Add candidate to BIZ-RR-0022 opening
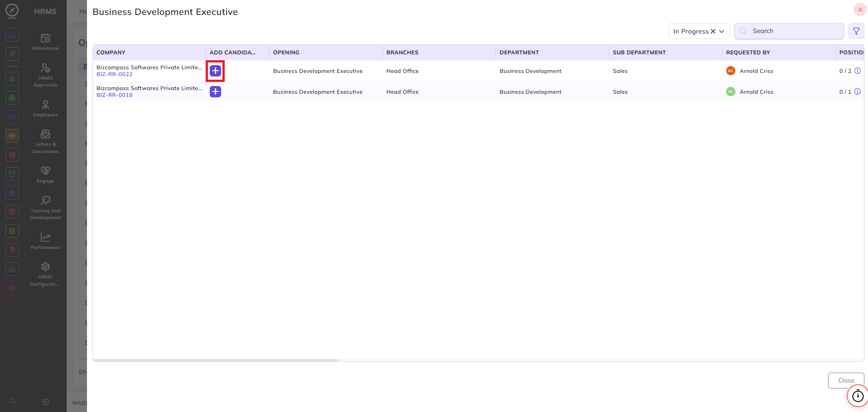The height and width of the screenshot is (412, 868). [215, 71]
